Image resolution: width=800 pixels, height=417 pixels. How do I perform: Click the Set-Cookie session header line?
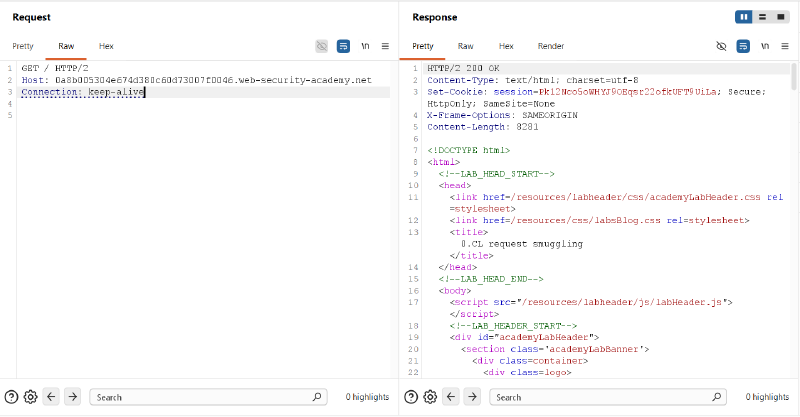point(596,97)
